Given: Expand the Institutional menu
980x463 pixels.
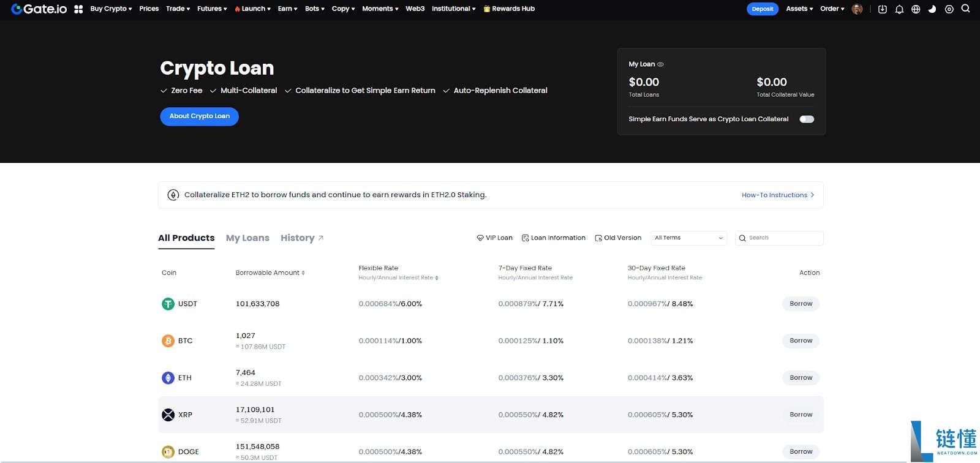Looking at the screenshot, I should [x=453, y=9].
